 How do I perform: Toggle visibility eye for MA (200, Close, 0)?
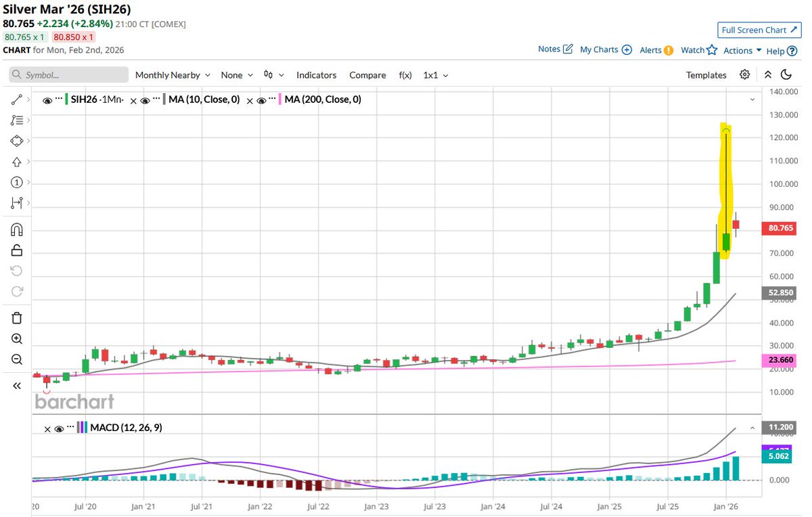point(261,100)
